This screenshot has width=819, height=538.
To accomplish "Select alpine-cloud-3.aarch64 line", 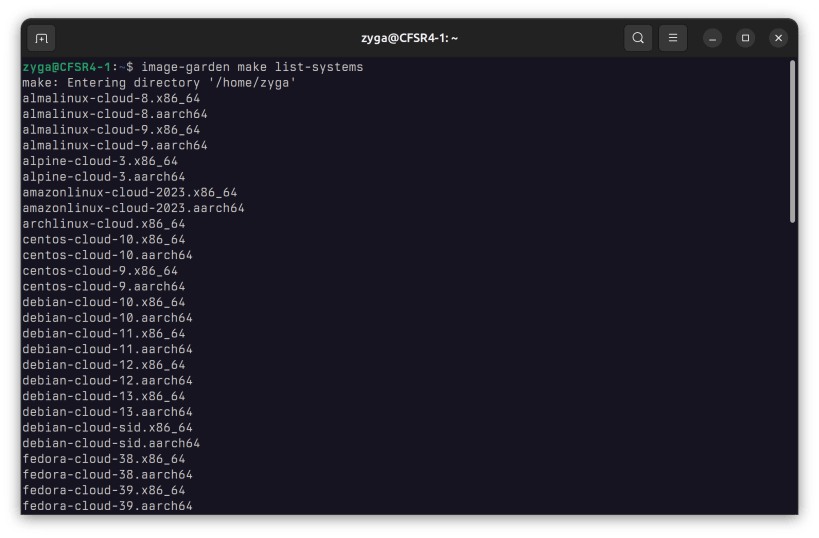I will tap(104, 177).
